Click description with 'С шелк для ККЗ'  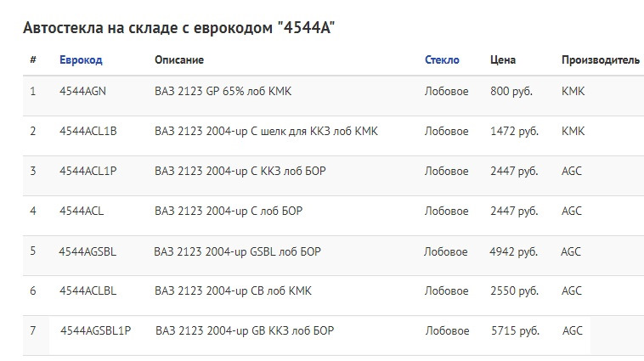pyautogui.click(x=266, y=132)
